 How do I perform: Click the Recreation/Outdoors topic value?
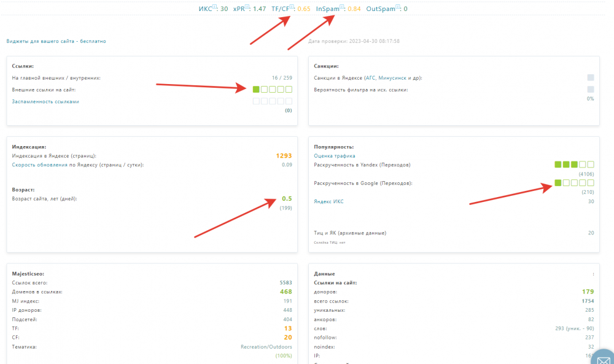click(x=266, y=347)
